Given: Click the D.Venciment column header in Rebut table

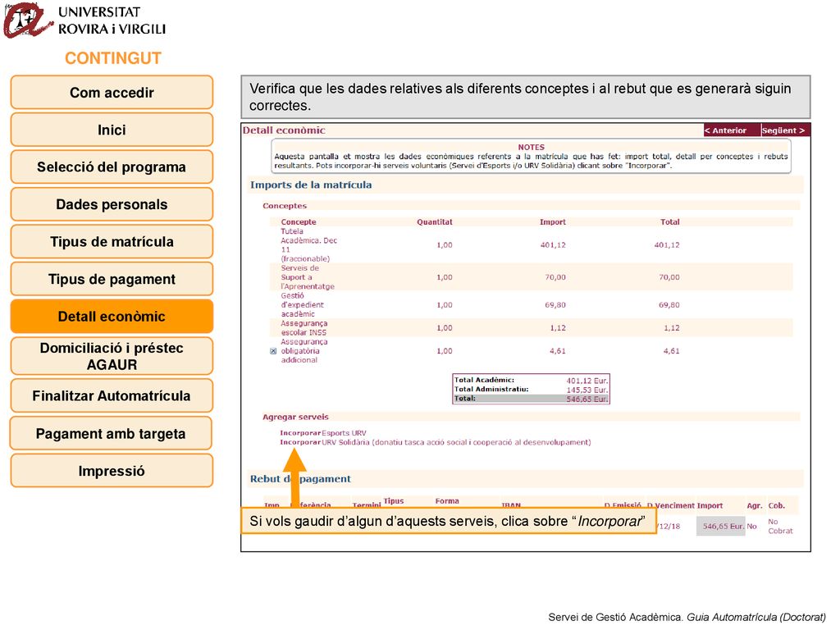Looking at the screenshot, I should pos(670,505).
